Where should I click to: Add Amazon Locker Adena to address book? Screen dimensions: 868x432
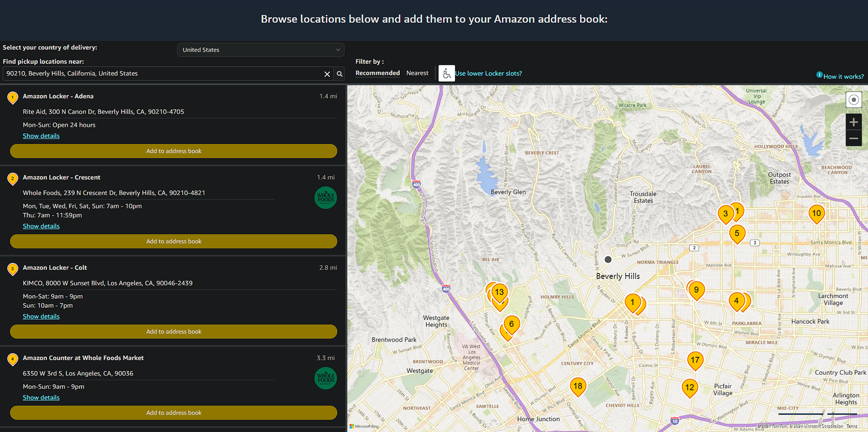pyautogui.click(x=174, y=151)
